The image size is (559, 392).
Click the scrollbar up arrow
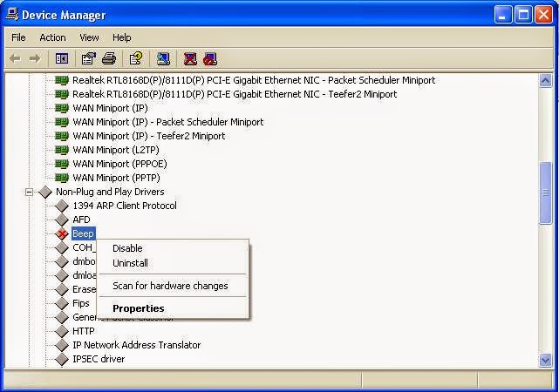point(545,80)
